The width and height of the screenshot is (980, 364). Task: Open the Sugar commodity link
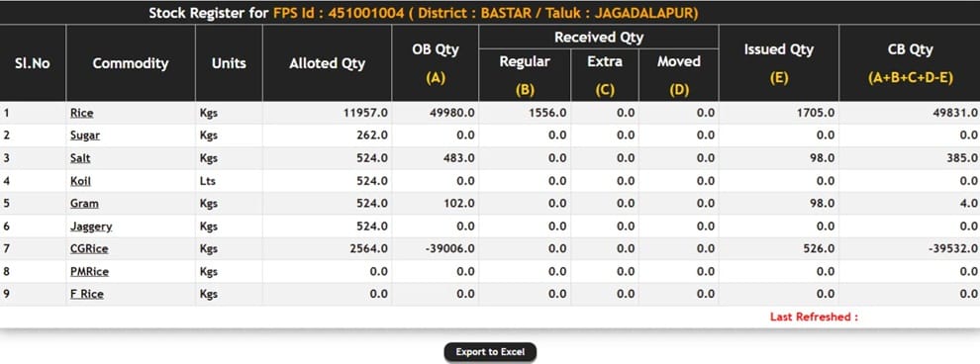(x=85, y=136)
